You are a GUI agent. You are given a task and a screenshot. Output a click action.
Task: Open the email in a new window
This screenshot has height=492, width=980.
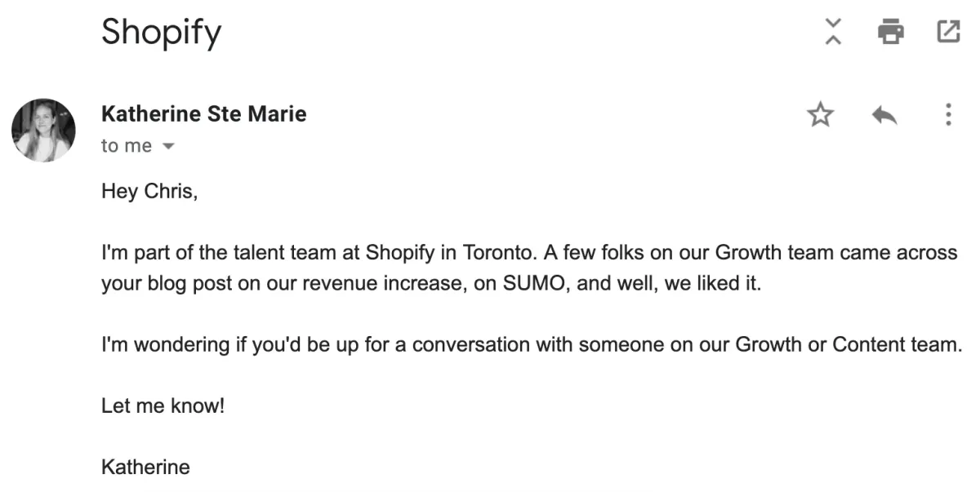pos(947,32)
